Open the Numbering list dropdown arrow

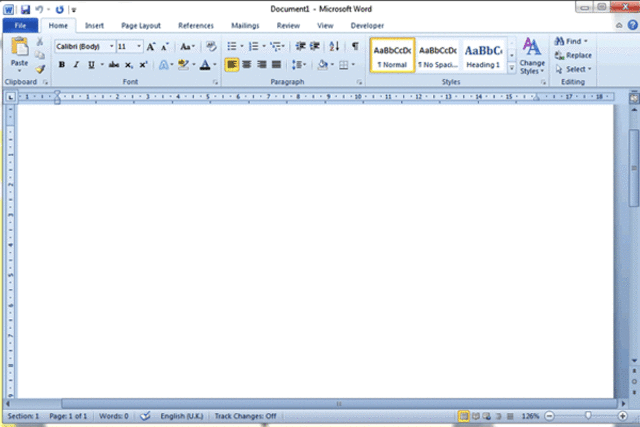264,46
